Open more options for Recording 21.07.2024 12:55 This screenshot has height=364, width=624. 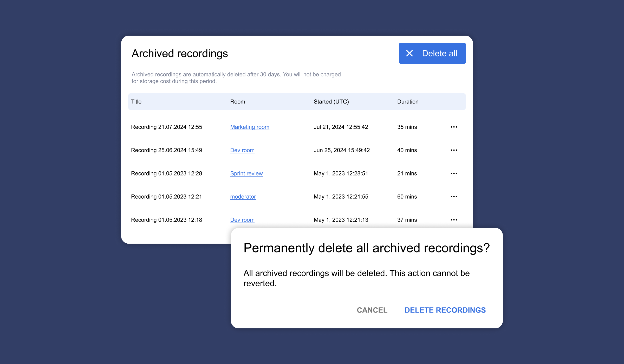(x=454, y=127)
